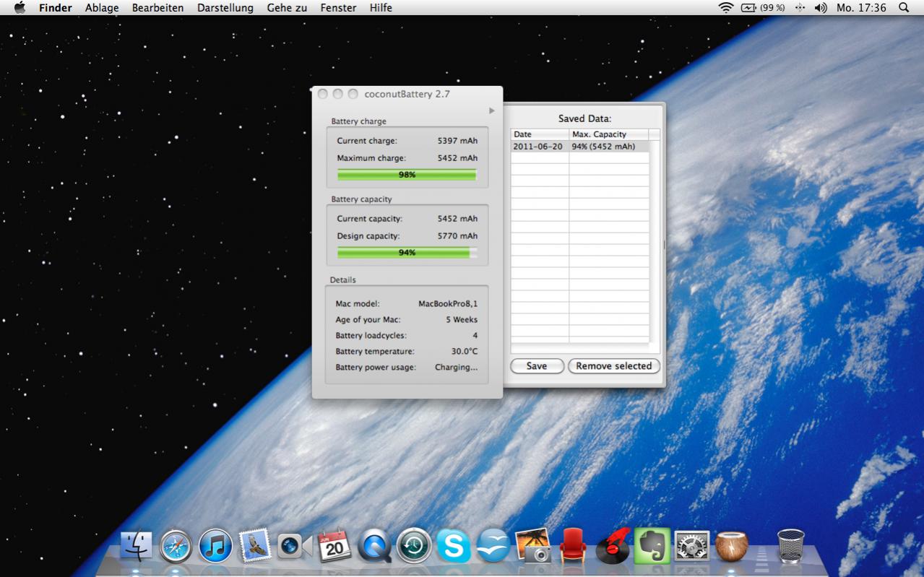Click clock showing Mo. 17:36
The width and height of the screenshot is (924, 577).
click(861, 8)
